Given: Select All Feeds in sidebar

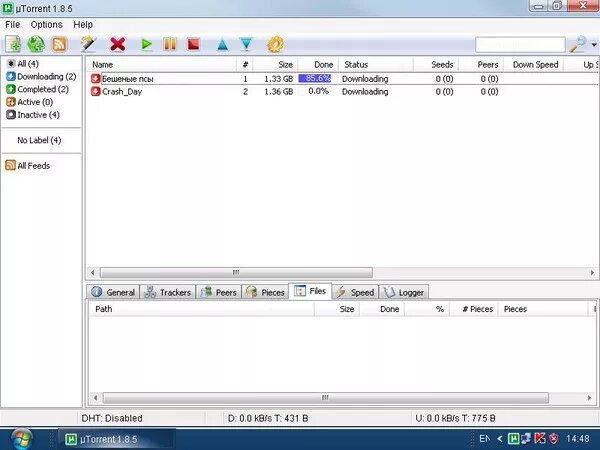Looking at the screenshot, I should [x=28, y=165].
